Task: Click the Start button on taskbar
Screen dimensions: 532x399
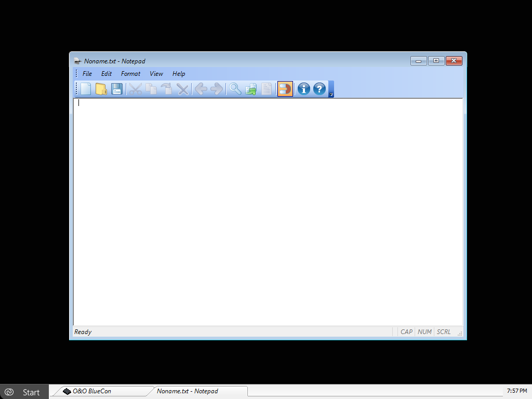Action: tap(24, 392)
